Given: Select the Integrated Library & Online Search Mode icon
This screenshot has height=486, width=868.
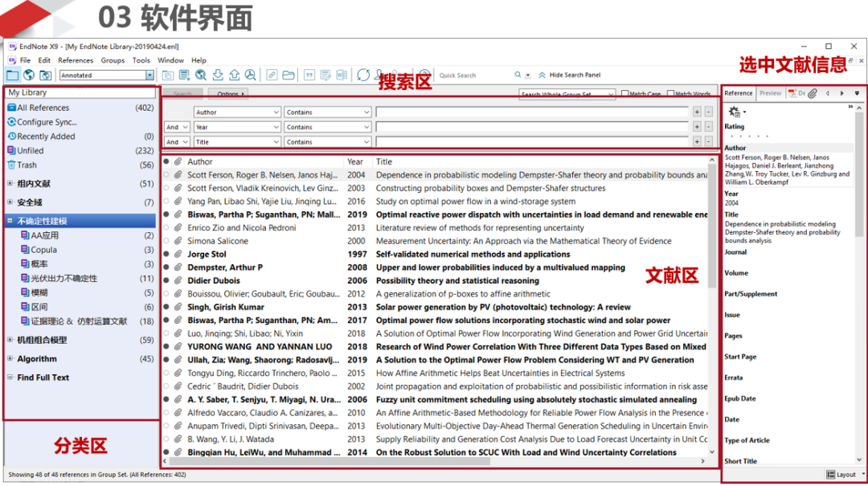Looking at the screenshot, I should tap(45, 76).
